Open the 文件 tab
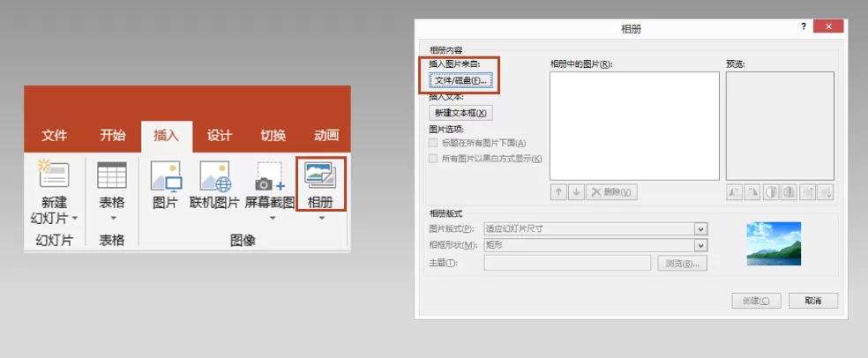The height and width of the screenshot is (358, 868). click(x=55, y=136)
